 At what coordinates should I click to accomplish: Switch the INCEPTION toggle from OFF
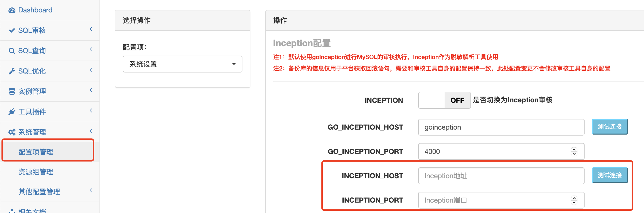445,100
